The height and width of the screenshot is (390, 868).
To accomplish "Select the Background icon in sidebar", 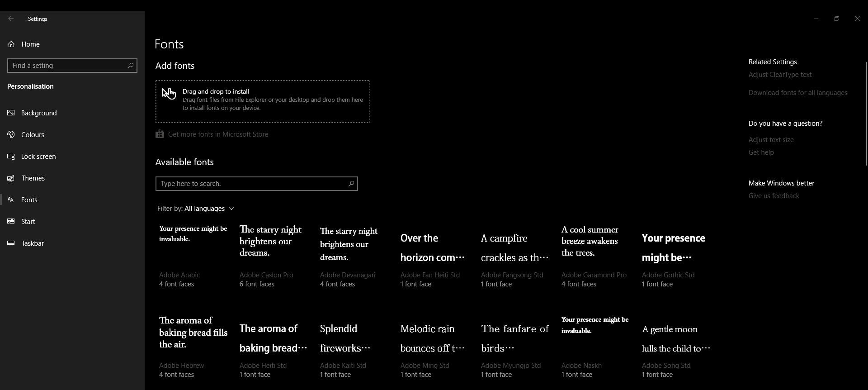I will tap(11, 113).
